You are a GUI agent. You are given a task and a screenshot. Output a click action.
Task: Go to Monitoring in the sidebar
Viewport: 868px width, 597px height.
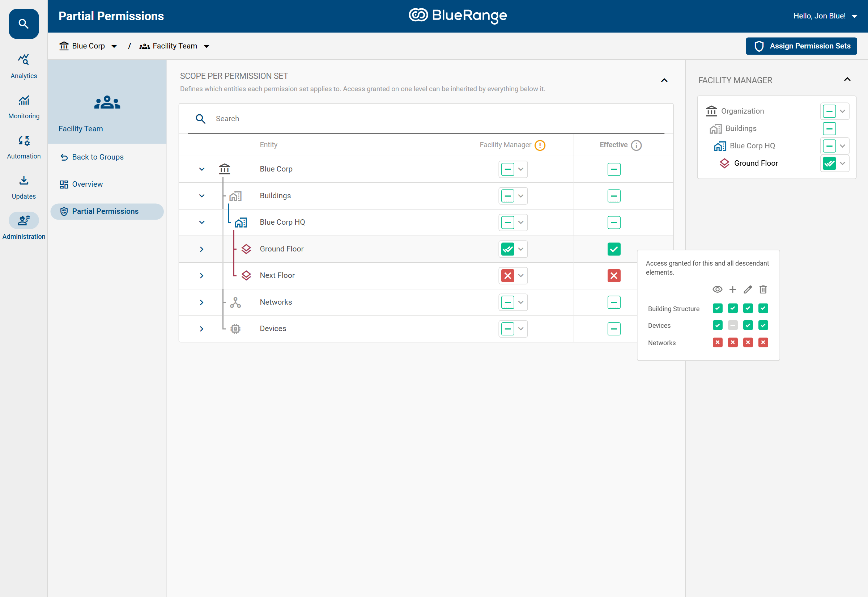click(x=24, y=107)
